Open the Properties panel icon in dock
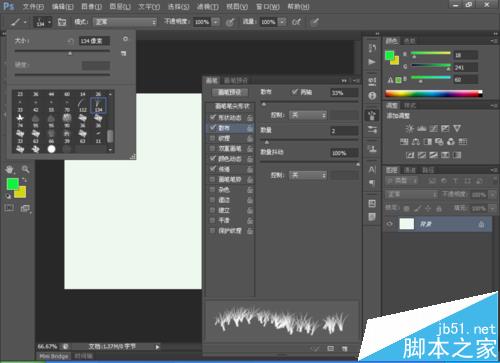 [x=372, y=81]
